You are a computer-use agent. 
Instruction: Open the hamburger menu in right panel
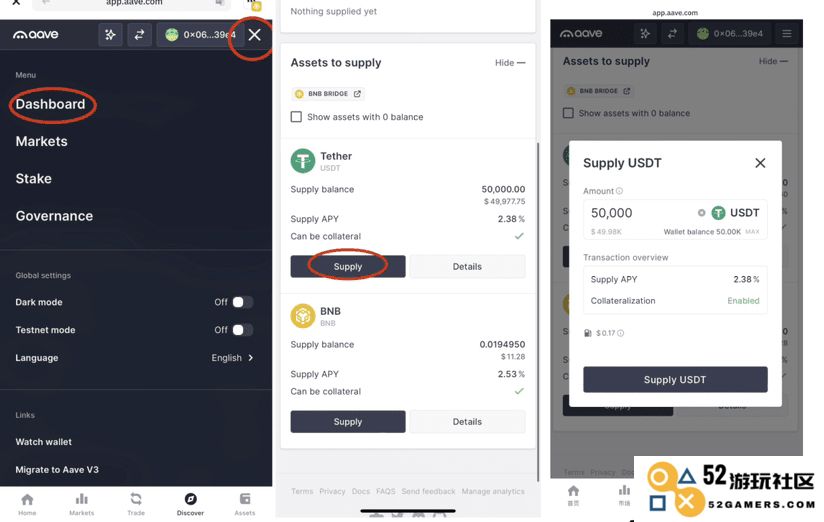coord(787,34)
